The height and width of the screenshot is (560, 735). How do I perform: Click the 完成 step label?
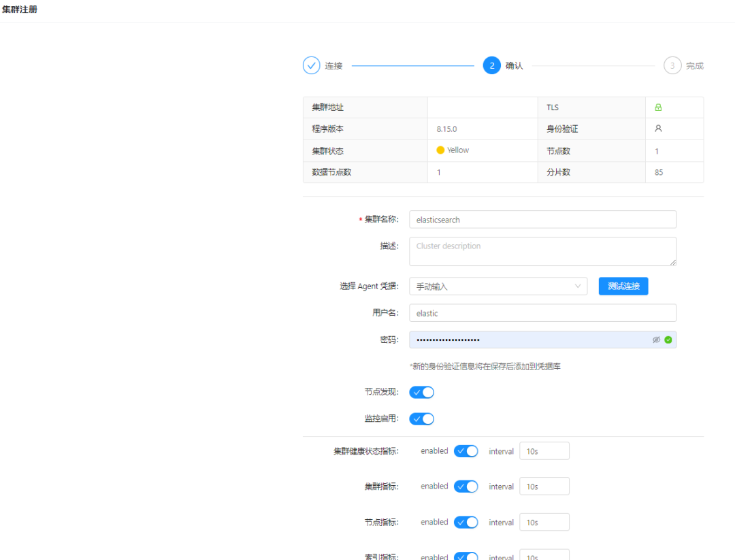coord(695,65)
